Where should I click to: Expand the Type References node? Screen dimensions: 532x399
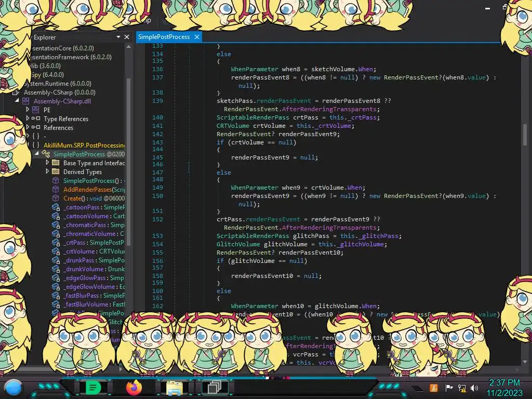28,118
